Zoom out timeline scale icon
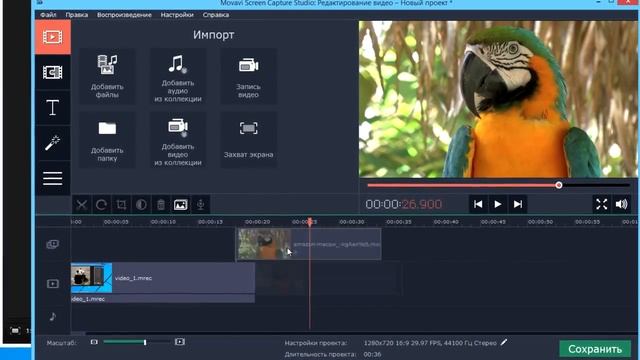 pos(94,342)
